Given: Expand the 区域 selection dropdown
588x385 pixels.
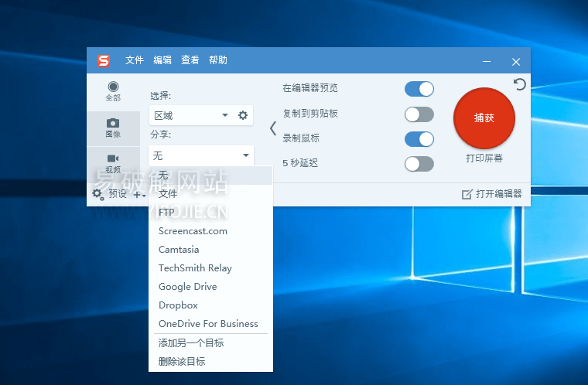Looking at the screenshot, I should 225,115.
